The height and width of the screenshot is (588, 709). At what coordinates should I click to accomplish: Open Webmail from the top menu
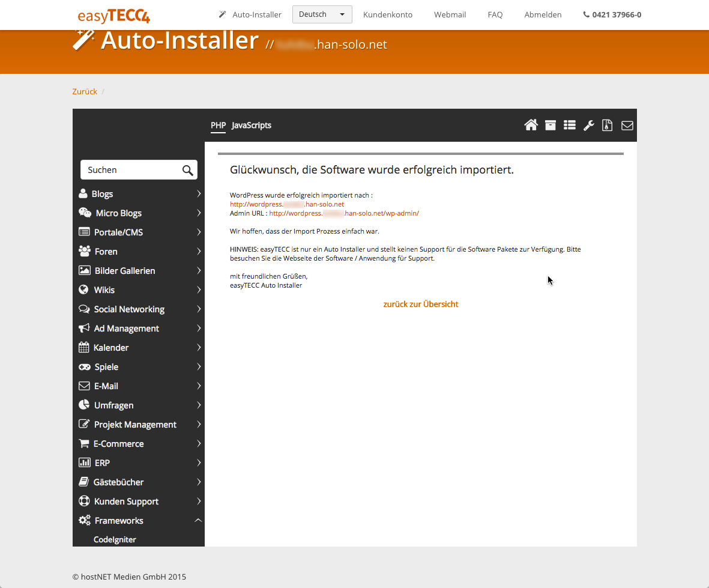pos(450,14)
